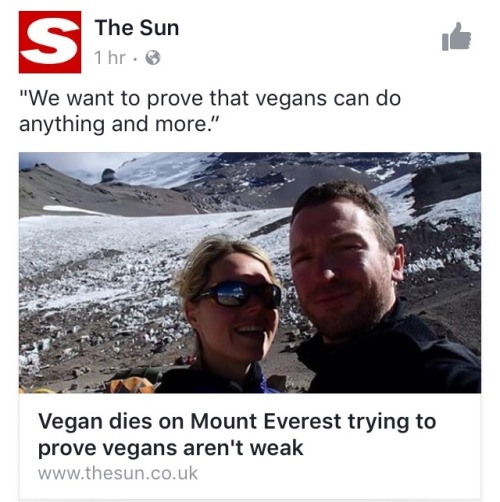Click the www.thesun.co.uk domain text

118,473
